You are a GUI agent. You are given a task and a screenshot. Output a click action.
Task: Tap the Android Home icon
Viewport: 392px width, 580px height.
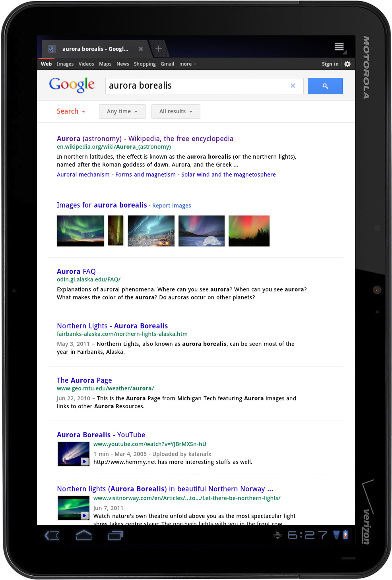tap(84, 535)
